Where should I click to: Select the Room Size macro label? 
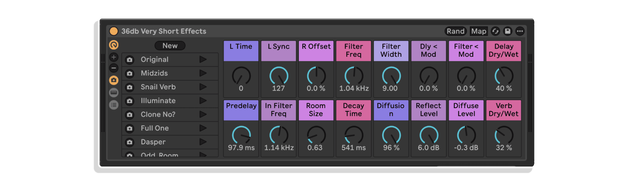(x=316, y=110)
